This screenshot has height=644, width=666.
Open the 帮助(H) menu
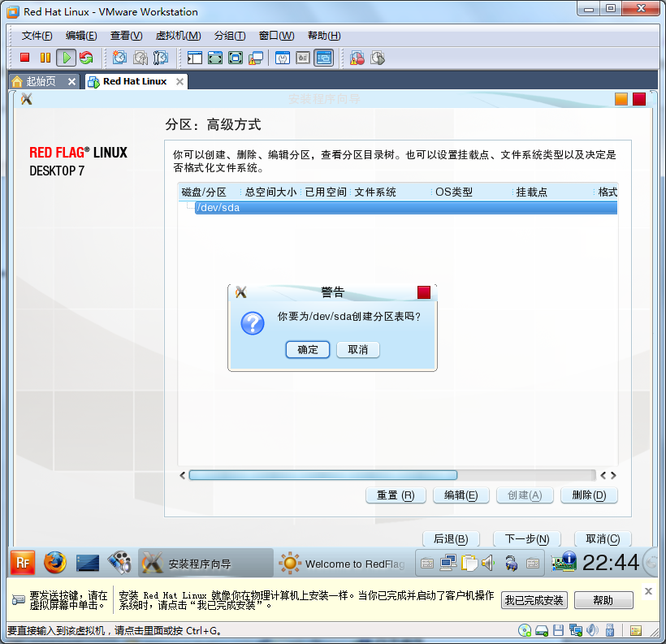324,36
